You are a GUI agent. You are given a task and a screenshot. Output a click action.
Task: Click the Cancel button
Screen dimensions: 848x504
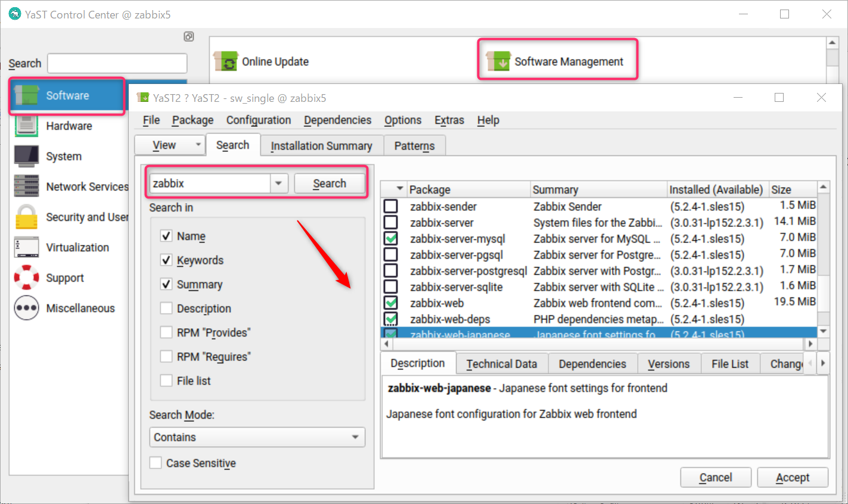(716, 477)
